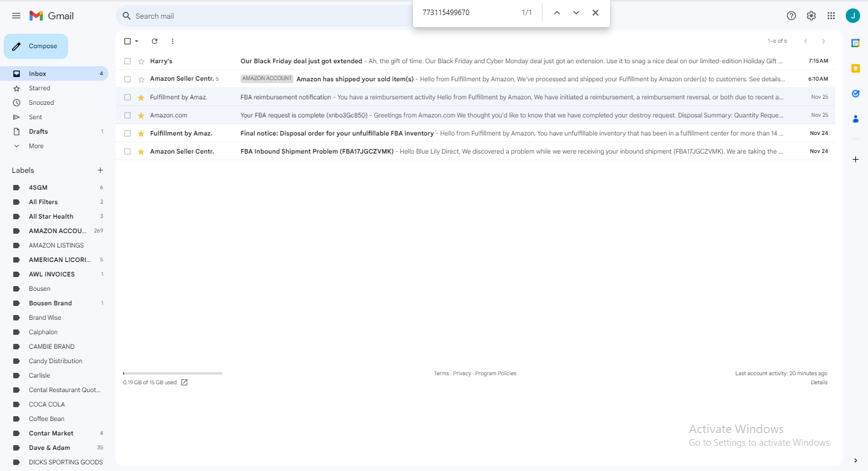This screenshot has height=471, width=868.
Task: Open storage management external link icon
Action: click(x=184, y=382)
